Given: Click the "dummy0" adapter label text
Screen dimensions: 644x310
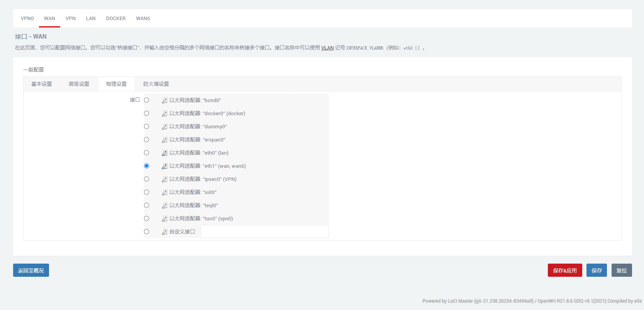Looking at the screenshot, I should tap(198, 126).
